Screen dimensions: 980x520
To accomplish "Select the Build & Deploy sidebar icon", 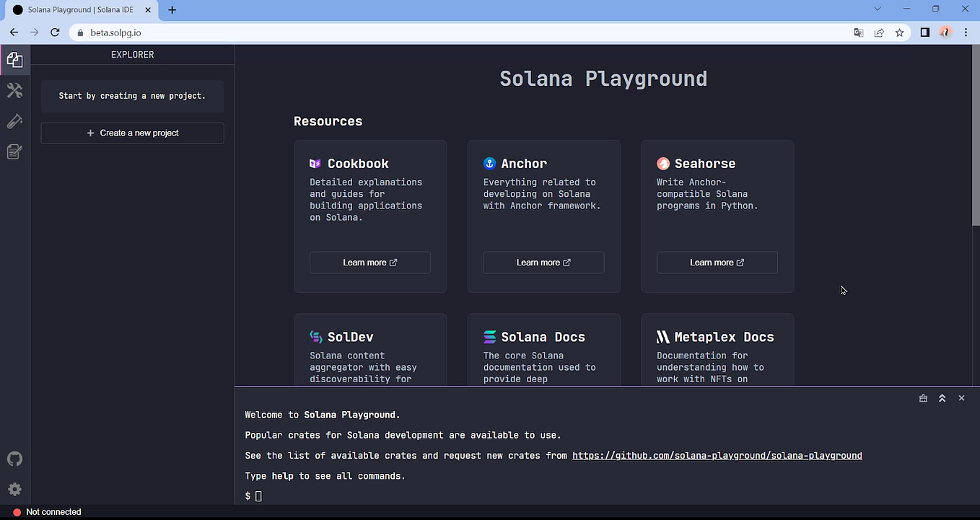I will click(x=14, y=90).
